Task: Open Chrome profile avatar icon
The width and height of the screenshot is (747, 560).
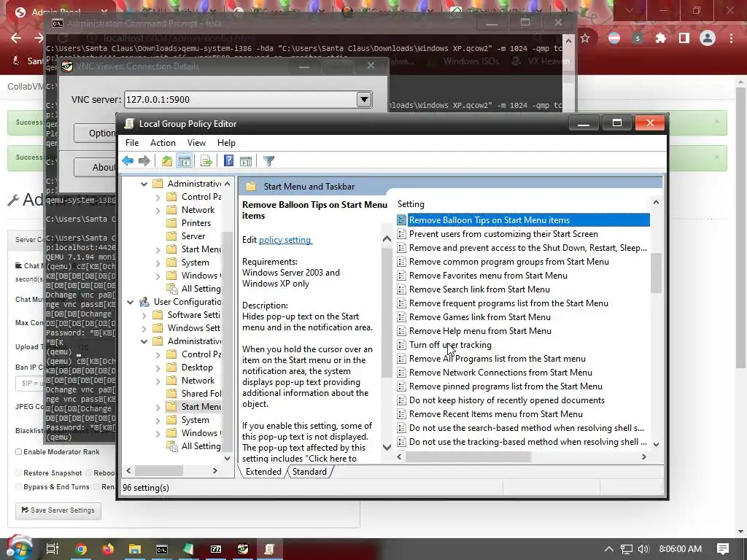Action: [708, 38]
